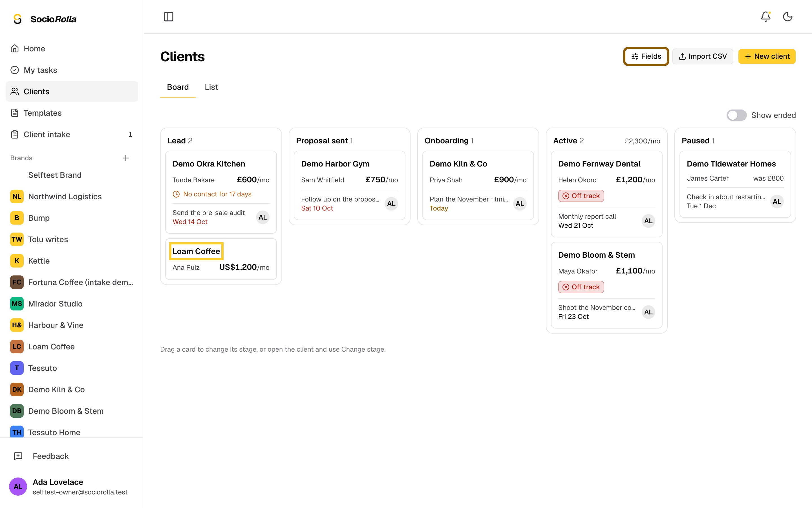Click 'Send the pre-sale audit' task
The image size is (812, 508).
point(208,213)
